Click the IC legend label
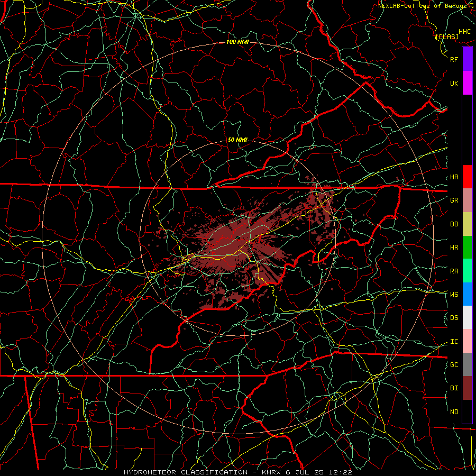The height and width of the screenshot is (476, 476). [454, 342]
